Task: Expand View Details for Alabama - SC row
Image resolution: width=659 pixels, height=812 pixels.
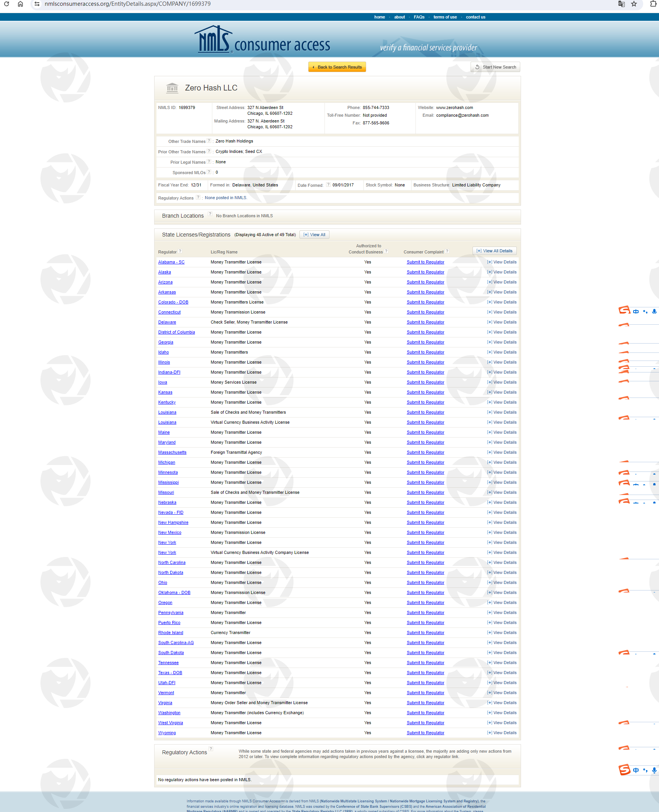Action: 502,262
